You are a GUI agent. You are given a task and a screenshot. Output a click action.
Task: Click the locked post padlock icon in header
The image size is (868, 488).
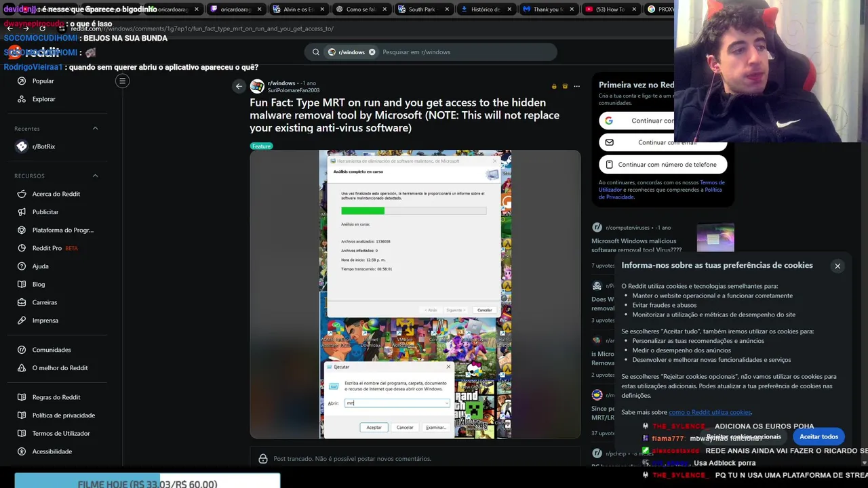pyautogui.click(x=554, y=86)
